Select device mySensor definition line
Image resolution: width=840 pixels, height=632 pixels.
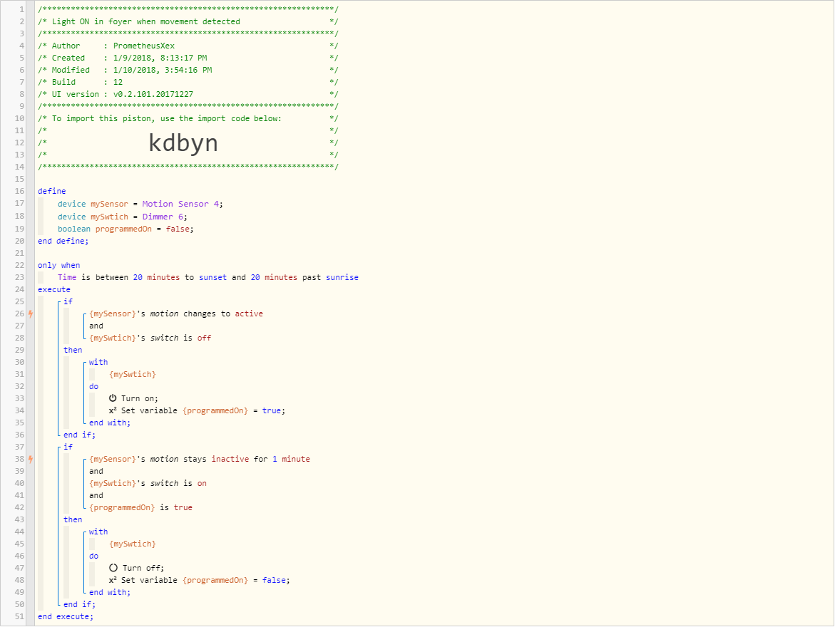pos(140,204)
